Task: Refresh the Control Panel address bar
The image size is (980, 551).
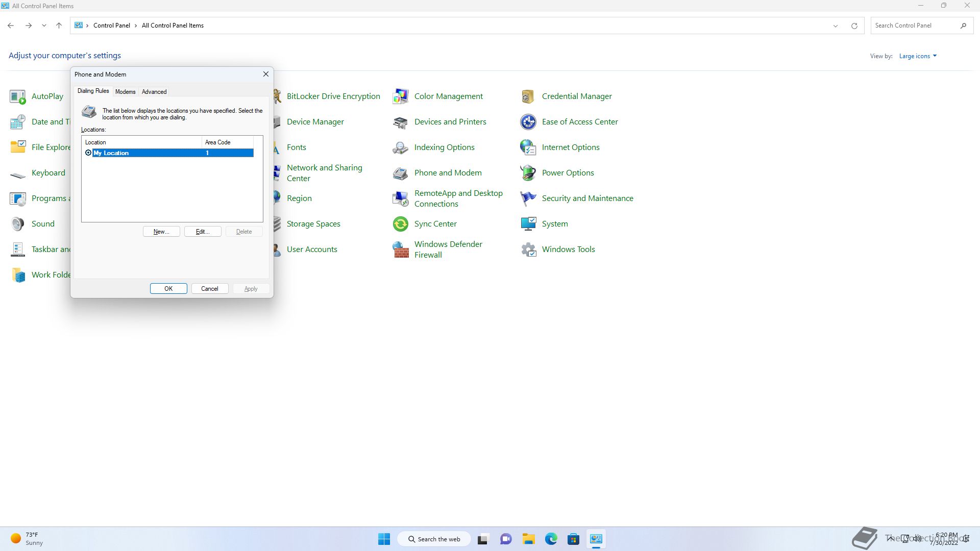Action: (854, 26)
